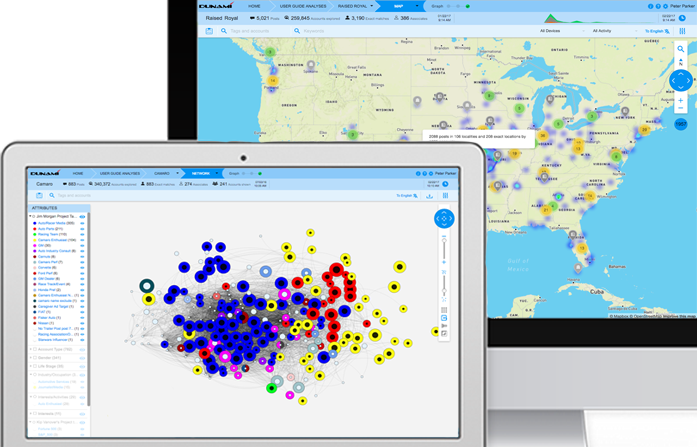The width and height of the screenshot is (697, 447).
Task: Collapse the Jim Morgan Project tree node
Action: 30,215
